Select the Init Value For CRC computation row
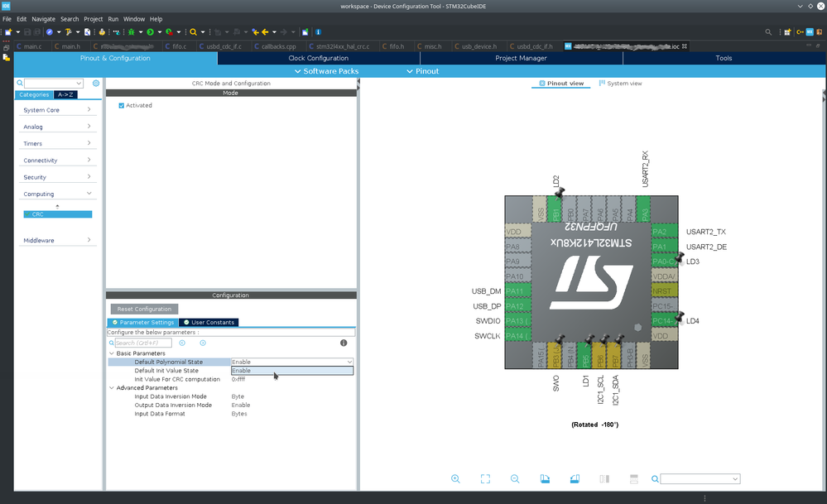Image resolution: width=827 pixels, height=504 pixels. point(231,379)
